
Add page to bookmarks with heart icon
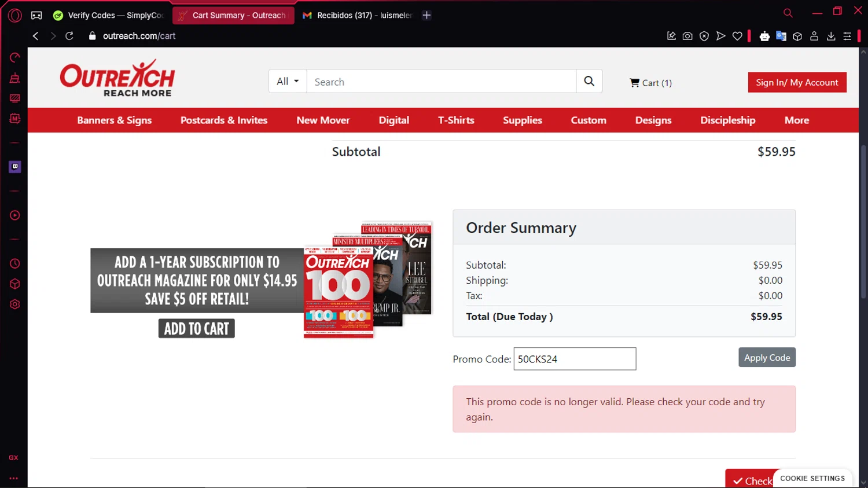pyautogui.click(x=737, y=36)
